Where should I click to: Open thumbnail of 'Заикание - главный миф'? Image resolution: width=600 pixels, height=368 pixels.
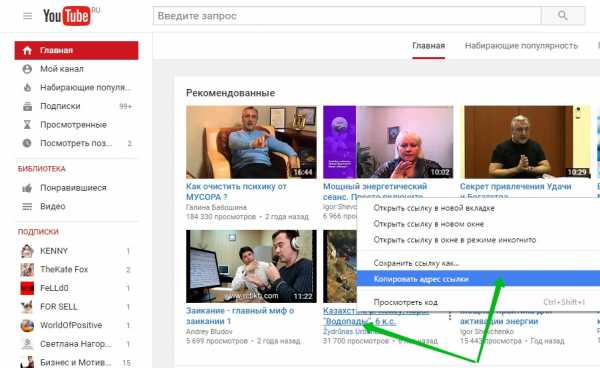251,266
